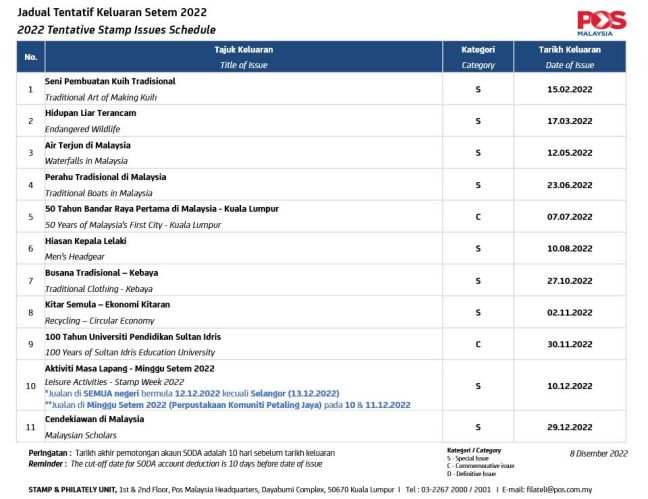The width and height of the screenshot is (648, 499).
Task: Select the 'Tajuk Keluaran' column header
Action: tap(243, 49)
